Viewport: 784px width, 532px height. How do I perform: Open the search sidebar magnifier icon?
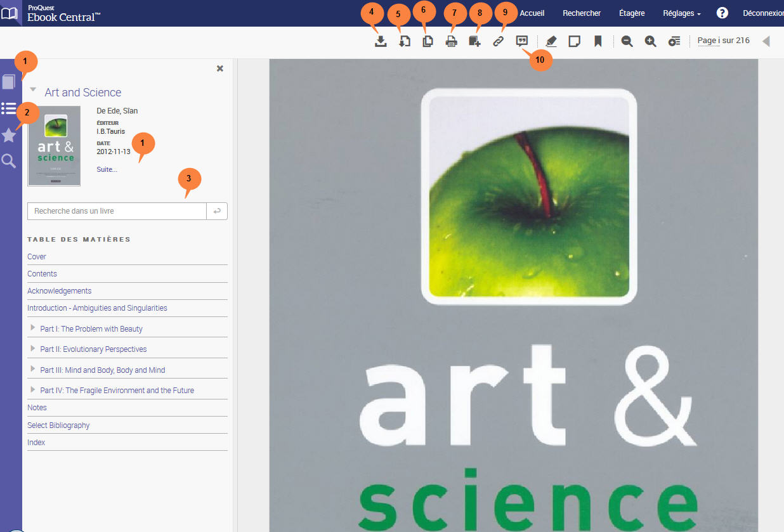point(9,161)
